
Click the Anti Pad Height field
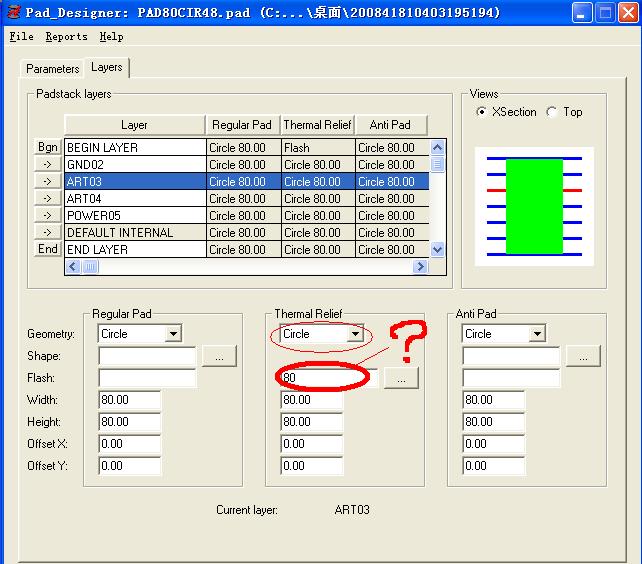tap(494, 422)
